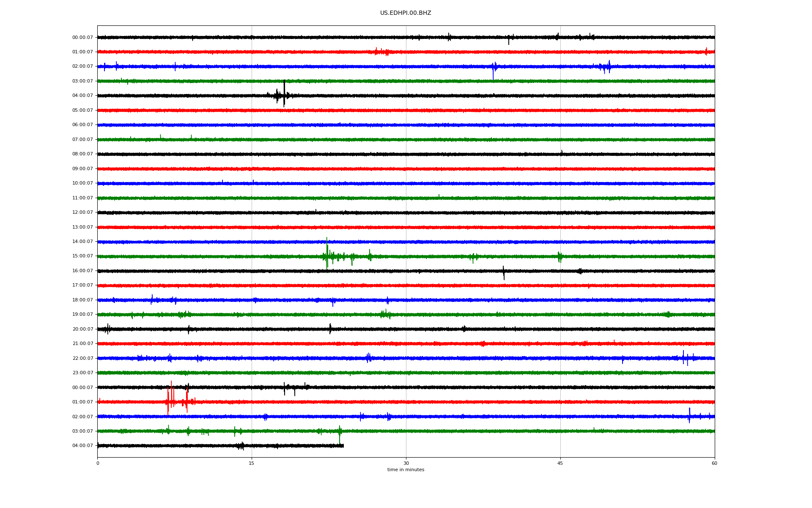Select the 13:00:07 row label
Screen dimensions: 812x508
[82, 227]
